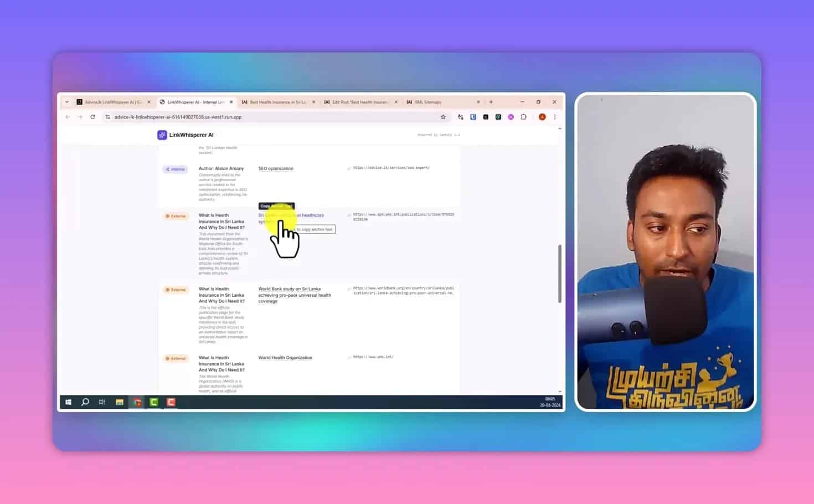Click the LinkWhisperer AI logo icon
The width and height of the screenshot is (814, 504).
162,135
